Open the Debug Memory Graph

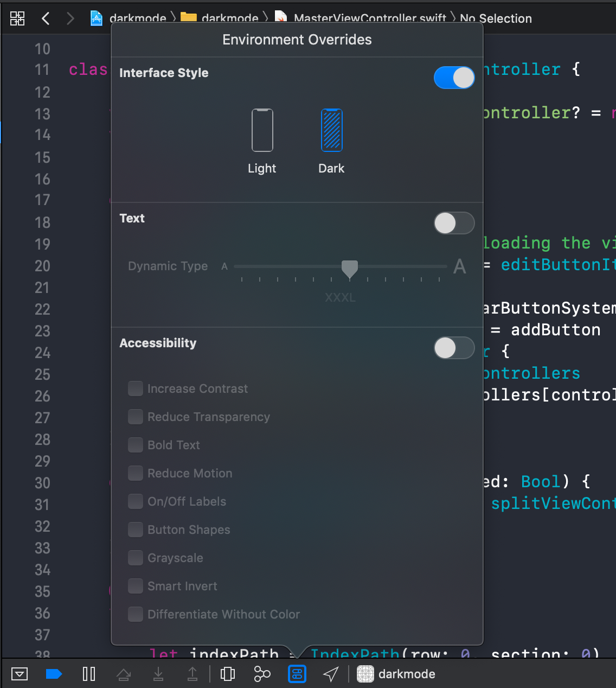(x=262, y=674)
